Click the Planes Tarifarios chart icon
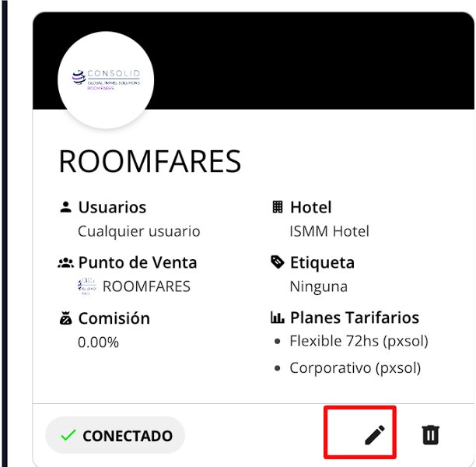 tap(277, 318)
